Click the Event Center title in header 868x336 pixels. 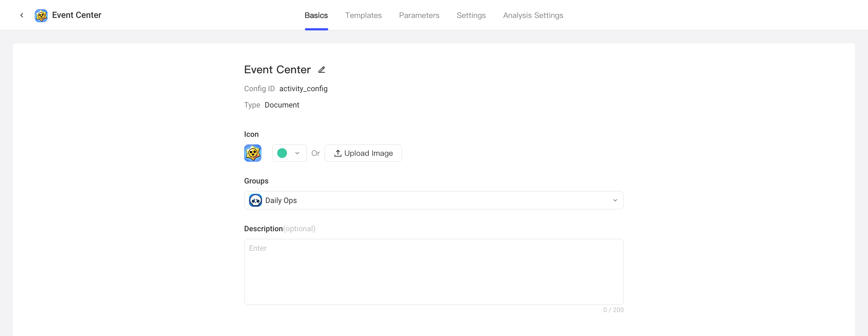pos(76,15)
